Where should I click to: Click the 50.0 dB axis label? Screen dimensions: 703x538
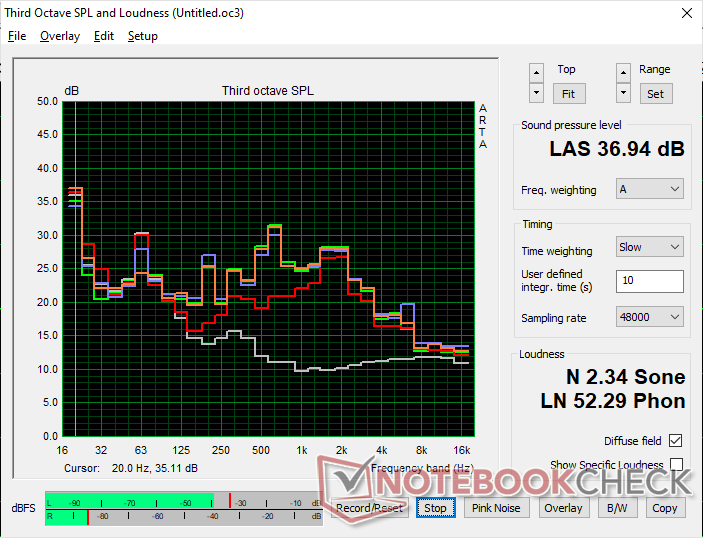(x=48, y=101)
